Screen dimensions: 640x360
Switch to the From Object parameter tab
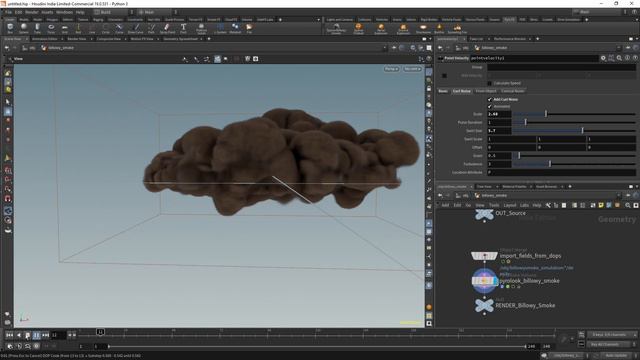tap(486, 91)
